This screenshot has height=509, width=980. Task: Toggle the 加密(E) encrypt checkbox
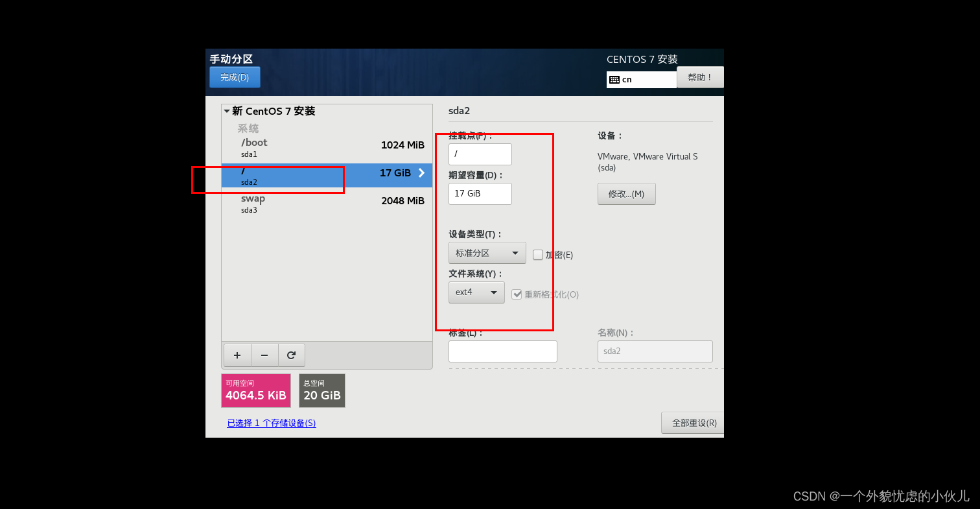(x=537, y=255)
